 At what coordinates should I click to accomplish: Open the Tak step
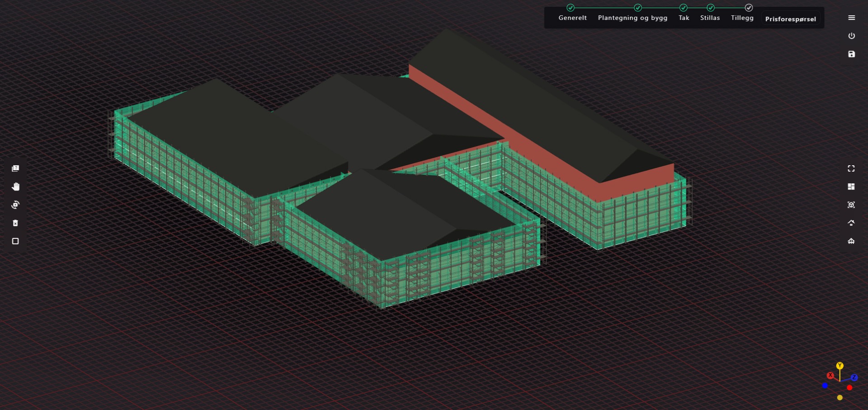tap(684, 18)
